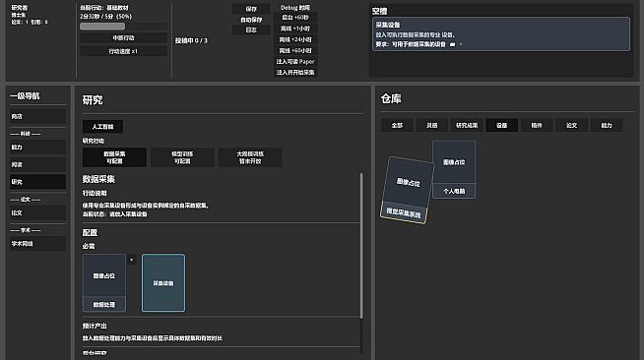This screenshot has width=644, height=360.
Task: Click the 离线 +24小时 debug button
Action: (x=295, y=39)
